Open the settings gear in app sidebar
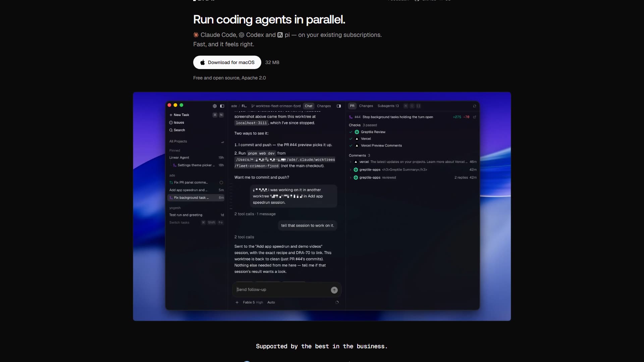The image size is (644, 362). 215,106
